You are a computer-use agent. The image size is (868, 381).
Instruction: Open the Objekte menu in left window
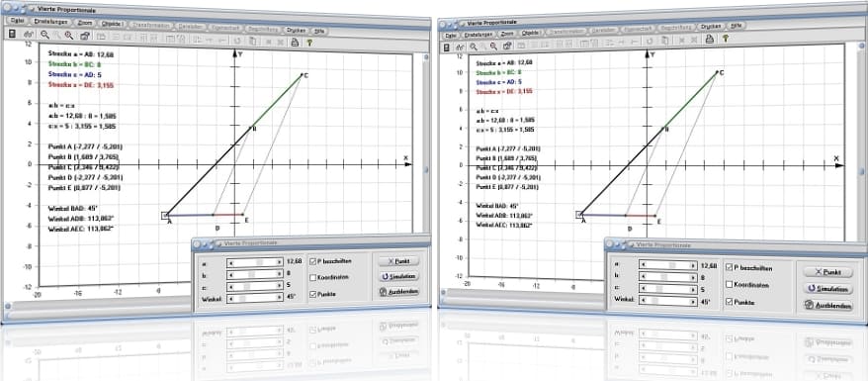coord(113,24)
